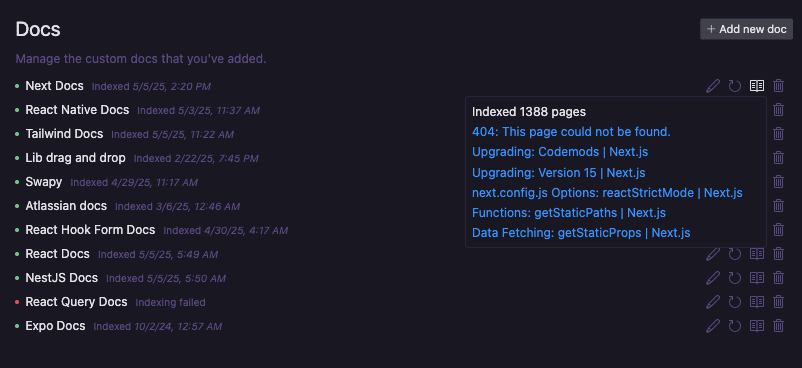Re-index NestJS Docs with refresh icon
The width and height of the screenshot is (802, 368).
(734, 278)
